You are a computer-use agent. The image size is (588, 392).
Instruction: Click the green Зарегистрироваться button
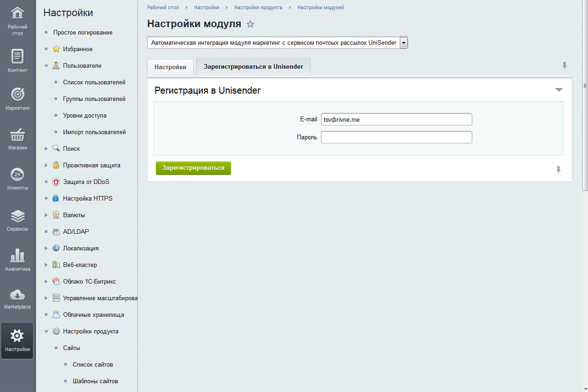(193, 168)
